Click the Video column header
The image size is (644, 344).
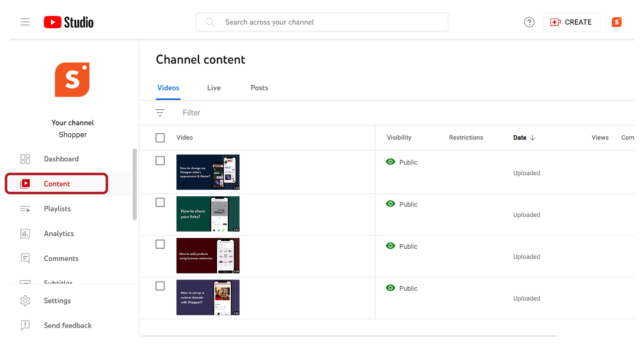pyautogui.click(x=185, y=138)
